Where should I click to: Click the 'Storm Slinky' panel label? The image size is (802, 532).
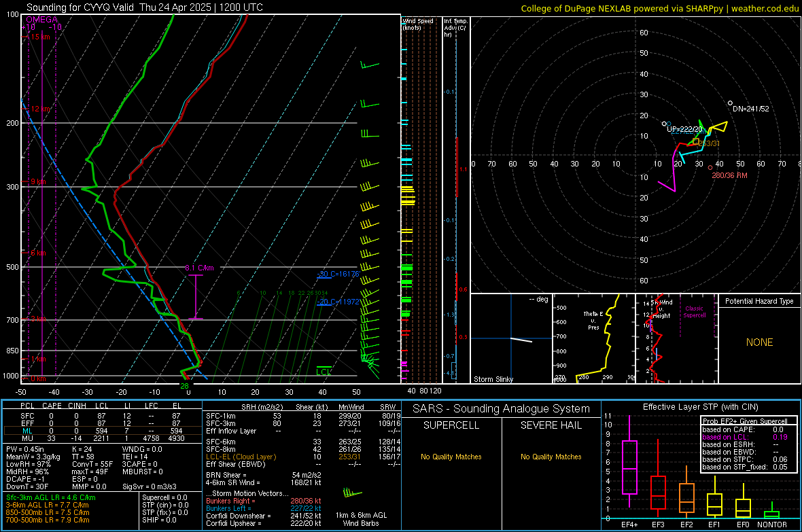click(x=493, y=379)
